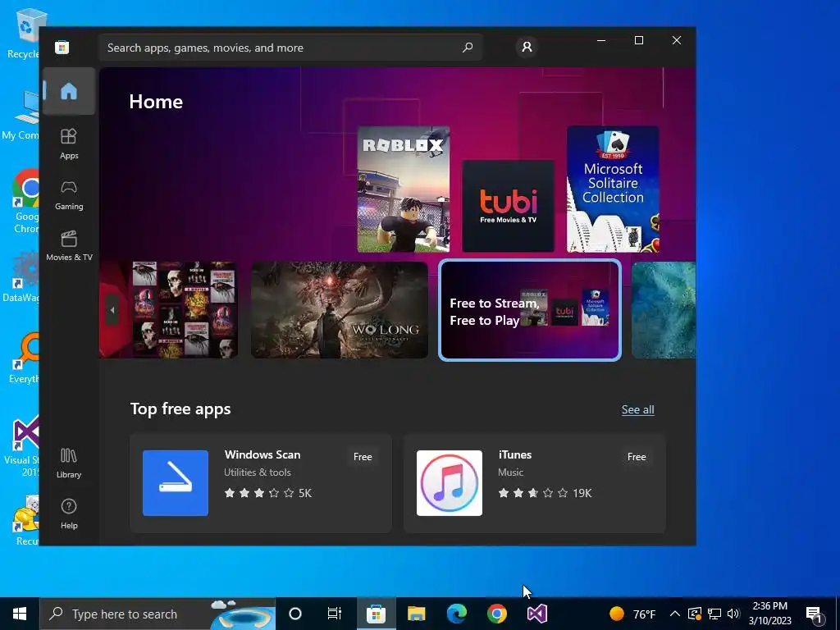840x630 pixels.
Task: Go to the Gaming section
Action: 69,195
